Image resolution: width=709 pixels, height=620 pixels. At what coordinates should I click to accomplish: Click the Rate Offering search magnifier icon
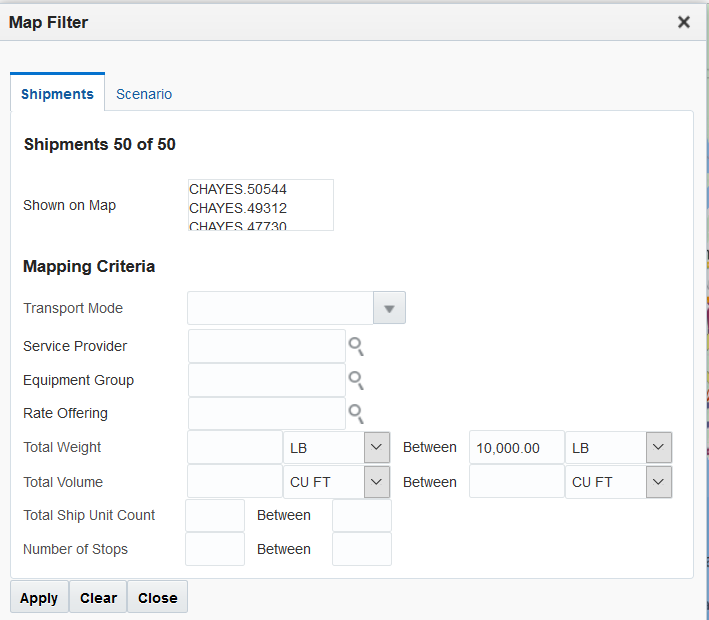coord(356,414)
